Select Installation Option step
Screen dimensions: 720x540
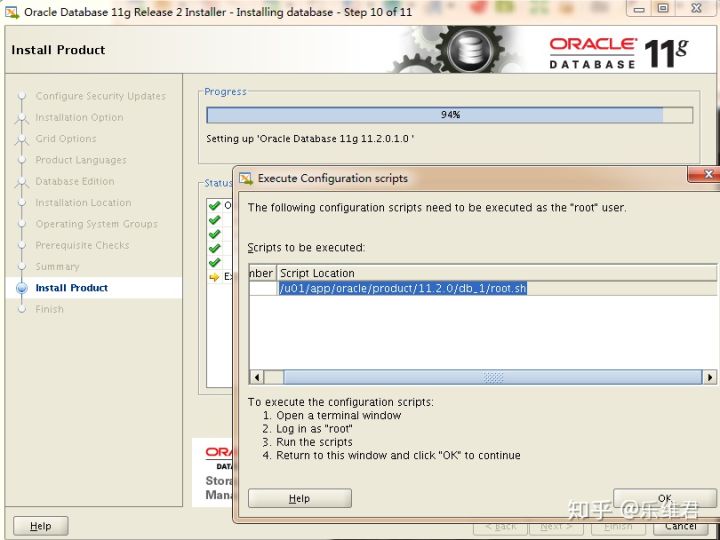[x=79, y=118]
